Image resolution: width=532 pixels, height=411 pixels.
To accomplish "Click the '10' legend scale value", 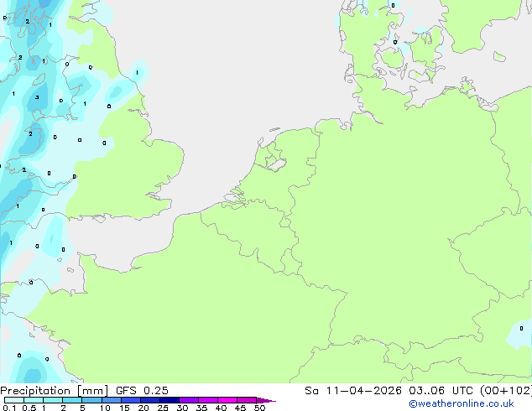I will pos(105,408).
